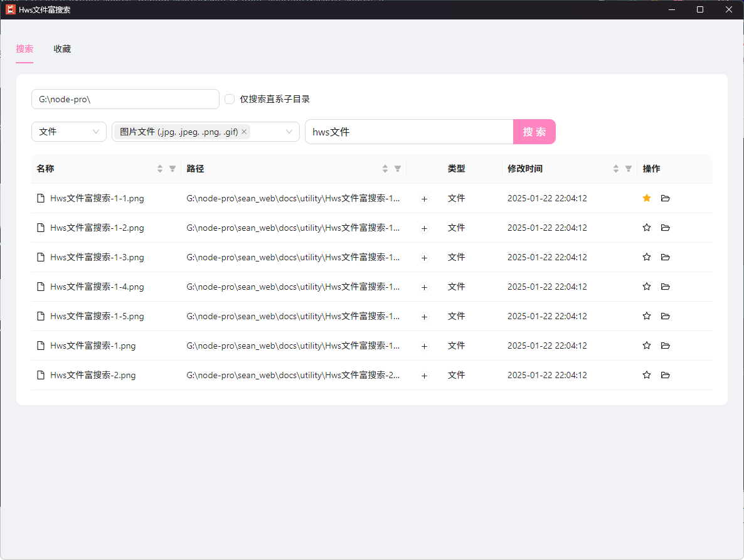Expand the 图片文件 extension filter dropdown

(x=289, y=132)
